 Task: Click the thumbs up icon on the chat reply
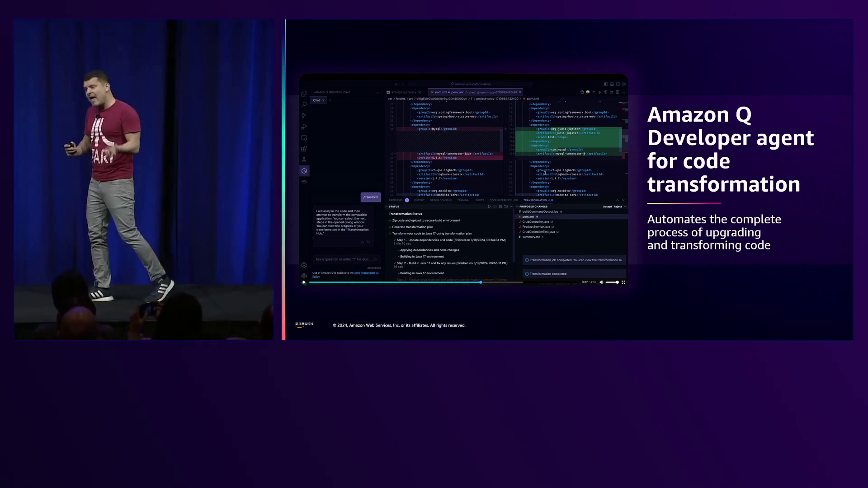pyautogui.click(x=362, y=242)
